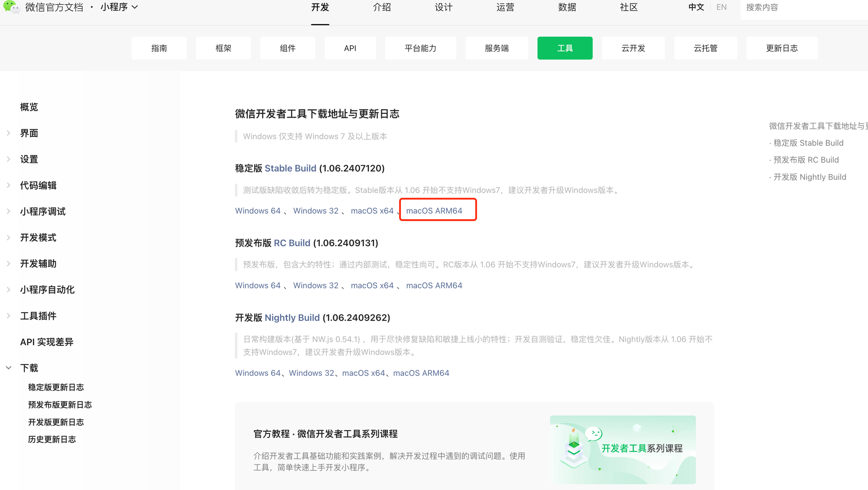This screenshot has width=868, height=490.
Task: Expand the 工具插件 sidebar chevron
Action: (8, 316)
